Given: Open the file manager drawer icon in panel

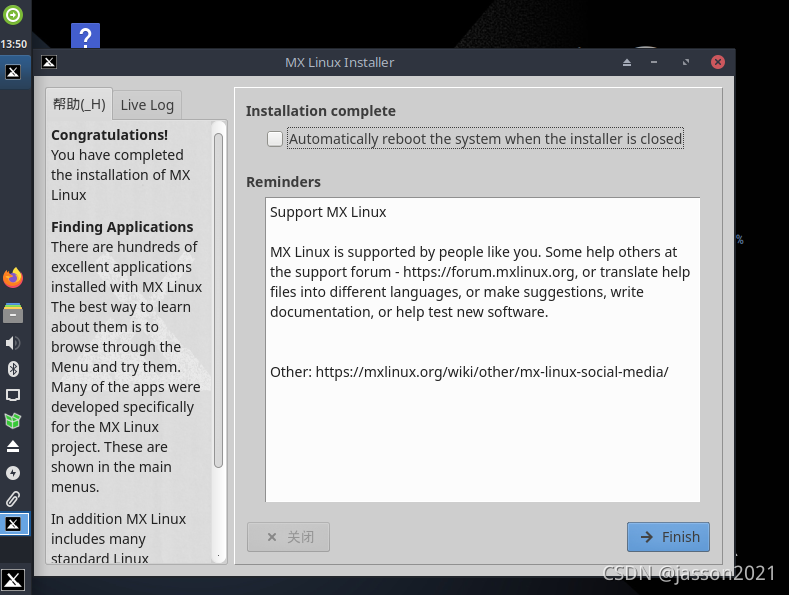Looking at the screenshot, I should [x=13, y=313].
